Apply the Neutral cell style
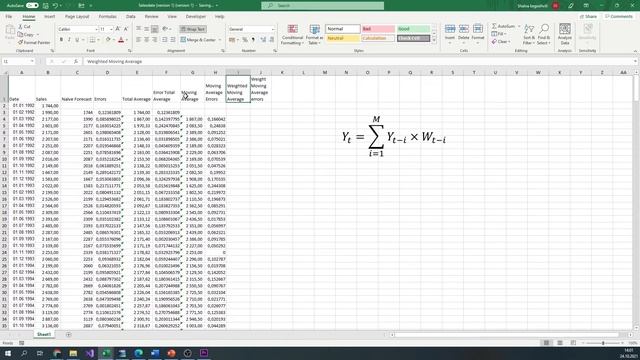The height and width of the screenshot is (360, 640). [343, 38]
